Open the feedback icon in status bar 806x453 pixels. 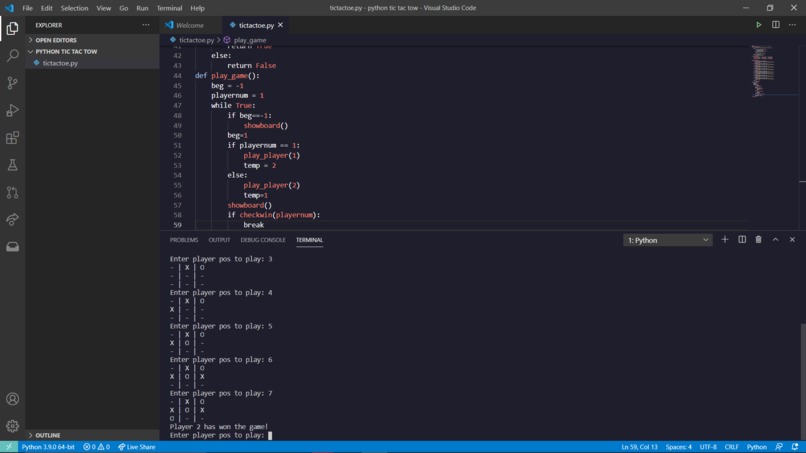[779, 447]
